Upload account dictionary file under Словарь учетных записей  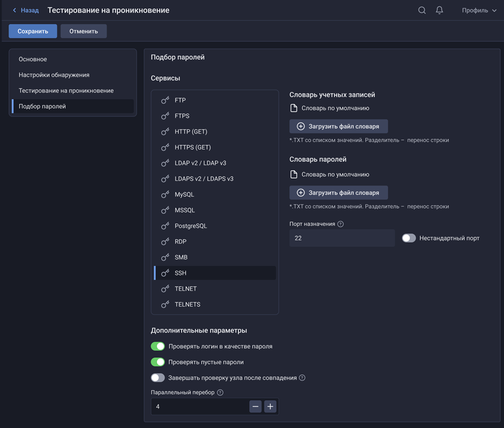339,126
